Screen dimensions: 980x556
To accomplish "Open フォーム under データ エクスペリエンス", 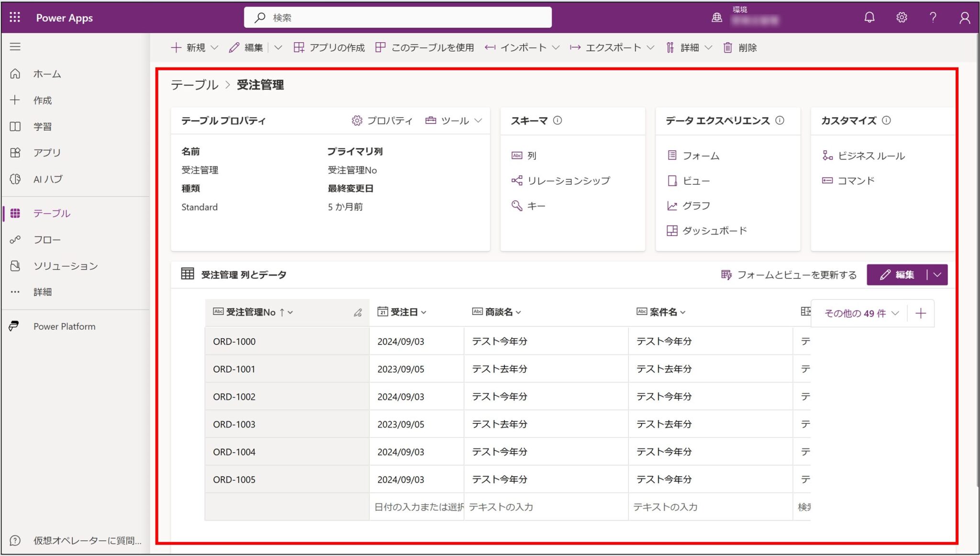I will coord(702,155).
